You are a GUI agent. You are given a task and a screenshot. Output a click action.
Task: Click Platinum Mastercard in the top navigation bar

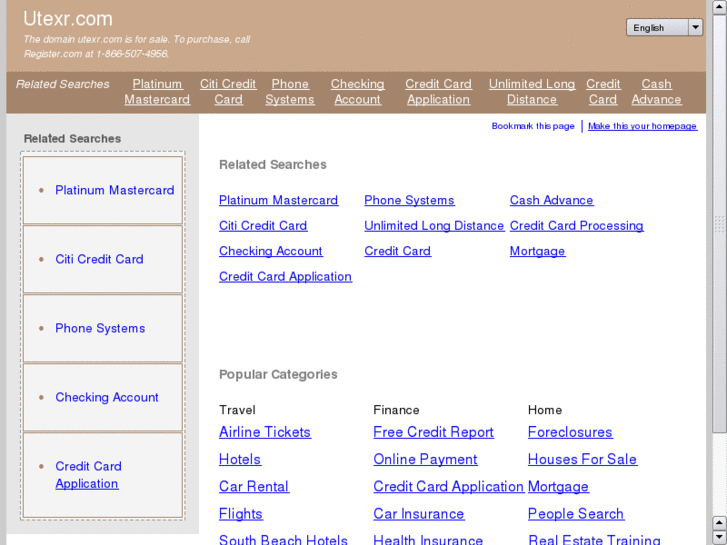coord(157,91)
